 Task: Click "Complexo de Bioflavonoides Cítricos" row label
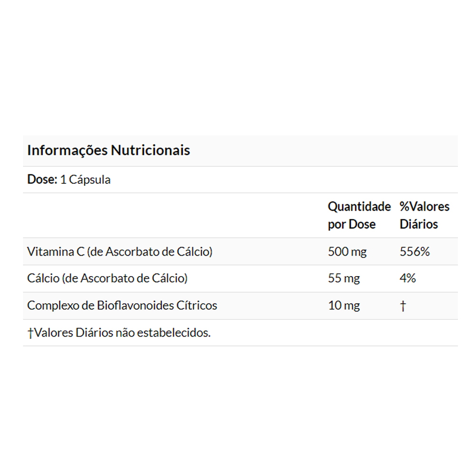point(122,306)
